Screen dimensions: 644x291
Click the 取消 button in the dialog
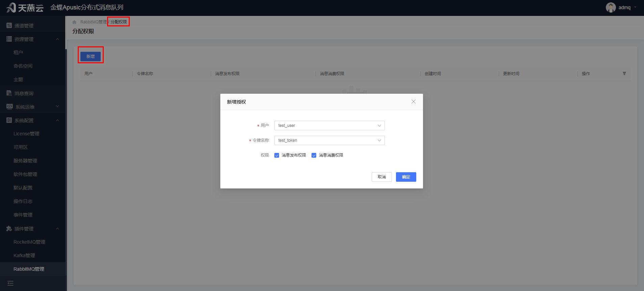point(382,177)
